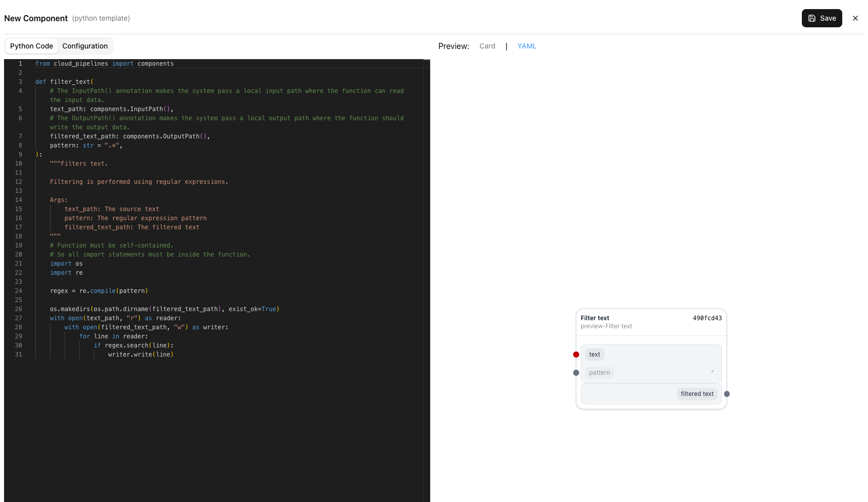The width and height of the screenshot is (868, 502).
Task: Click line number 24 in the gutter
Action: 19,291
